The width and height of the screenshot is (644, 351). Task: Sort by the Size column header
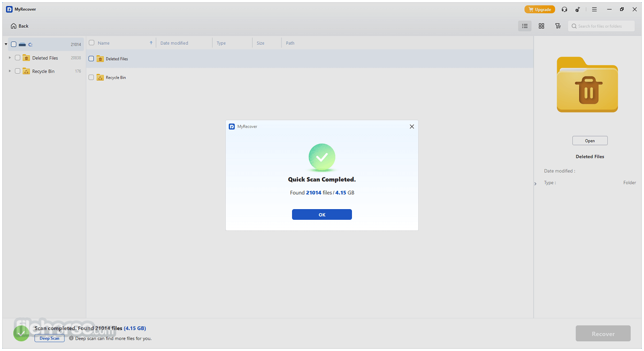coord(260,43)
